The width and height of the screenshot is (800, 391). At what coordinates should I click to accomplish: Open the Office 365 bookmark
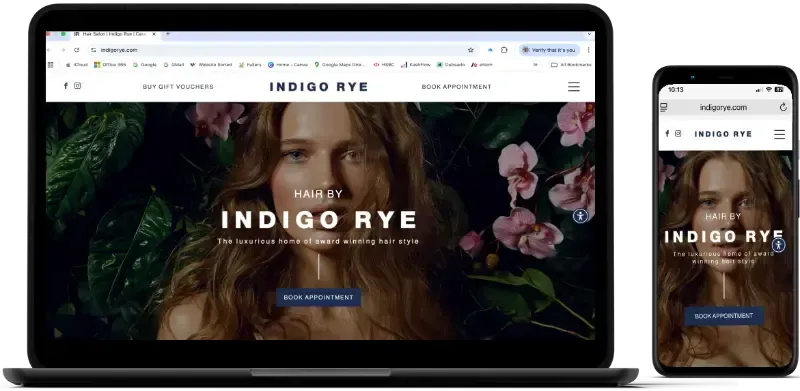110,65
